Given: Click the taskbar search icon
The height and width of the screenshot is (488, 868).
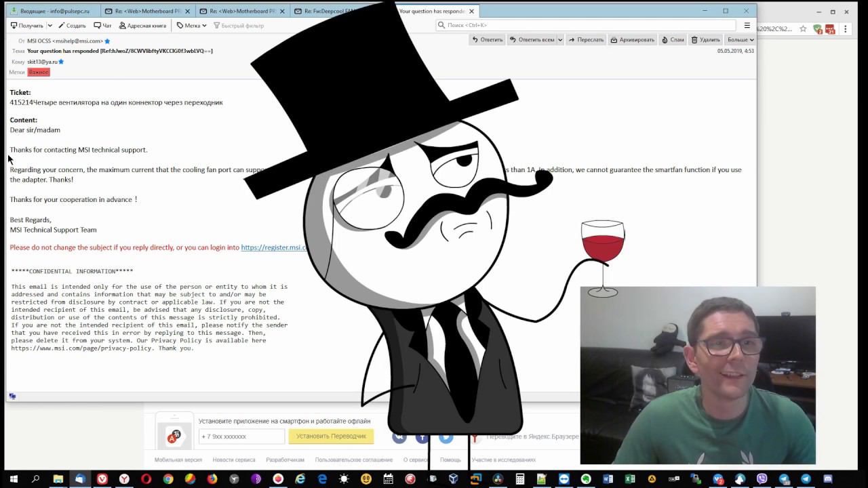Looking at the screenshot, I should [36, 479].
